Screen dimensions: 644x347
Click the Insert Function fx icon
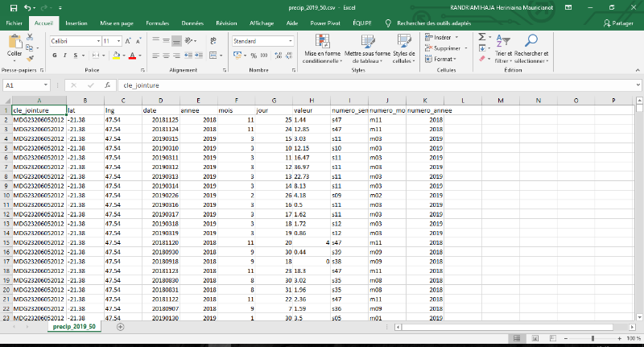(x=106, y=85)
